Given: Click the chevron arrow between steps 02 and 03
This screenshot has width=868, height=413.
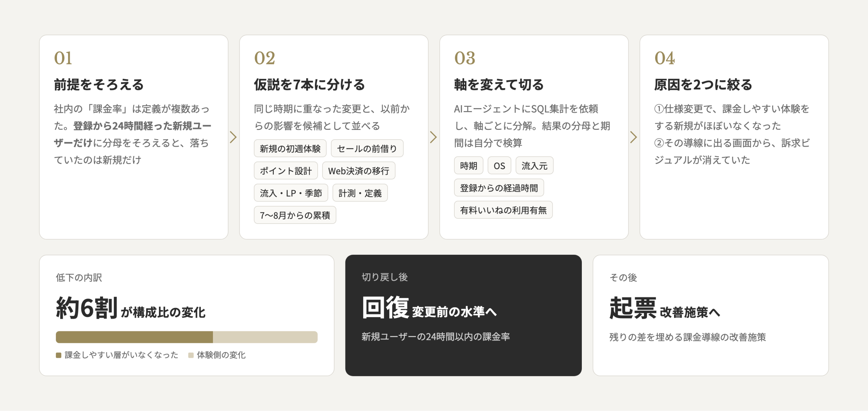Looking at the screenshot, I should click(433, 137).
